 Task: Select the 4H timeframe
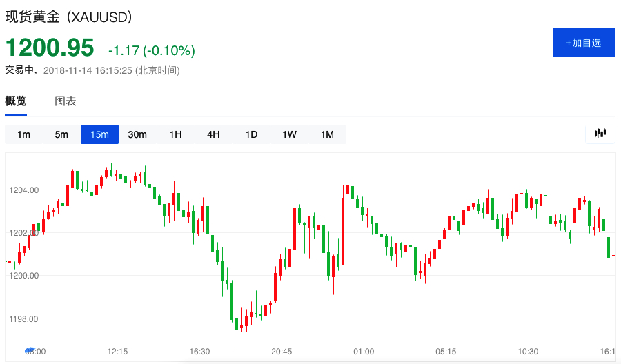point(213,134)
